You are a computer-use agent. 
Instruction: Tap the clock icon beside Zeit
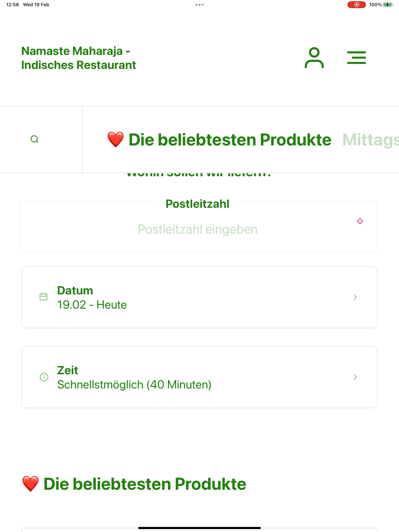click(x=44, y=377)
